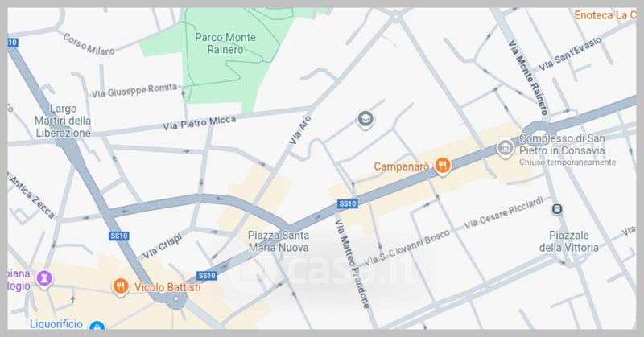Open Vicolo Battisti place label
This screenshot has height=337, width=644.
tap(167, 287)
